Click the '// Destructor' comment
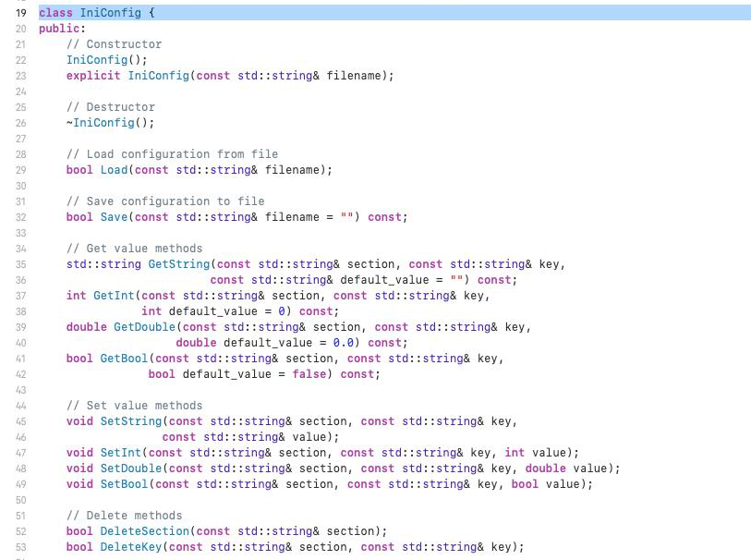The width and height of the screenshot is (751, 560). coord(111,107)
